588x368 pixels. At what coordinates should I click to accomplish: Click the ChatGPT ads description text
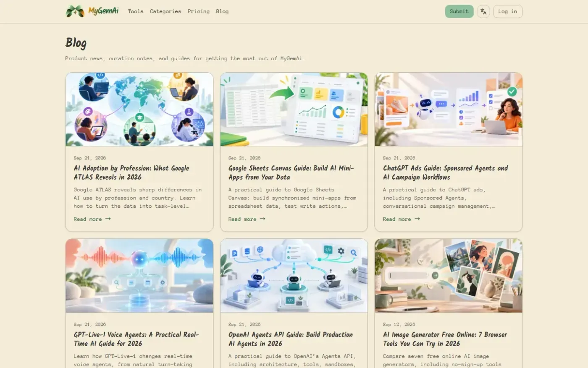pos(439,198)
